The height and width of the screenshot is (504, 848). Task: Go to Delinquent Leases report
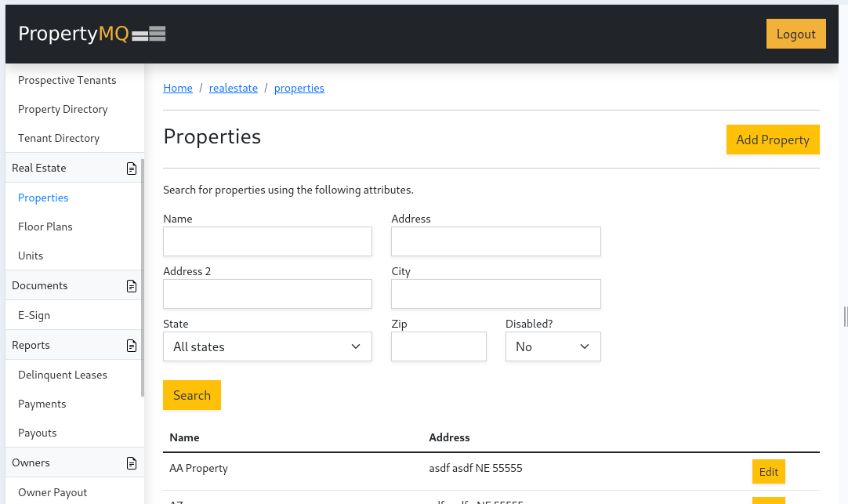[63, 375]
